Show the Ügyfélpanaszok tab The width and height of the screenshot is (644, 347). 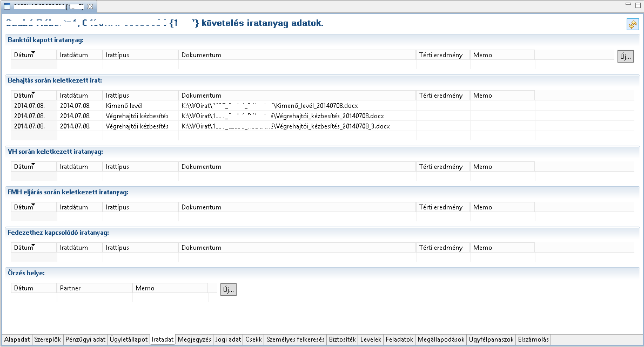click(491, 339)
